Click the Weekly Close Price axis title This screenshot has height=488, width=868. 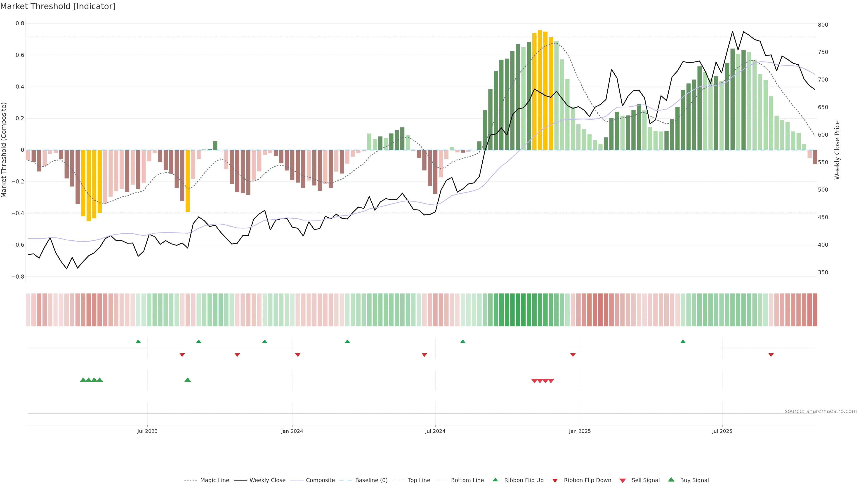(x=837, y=150)
